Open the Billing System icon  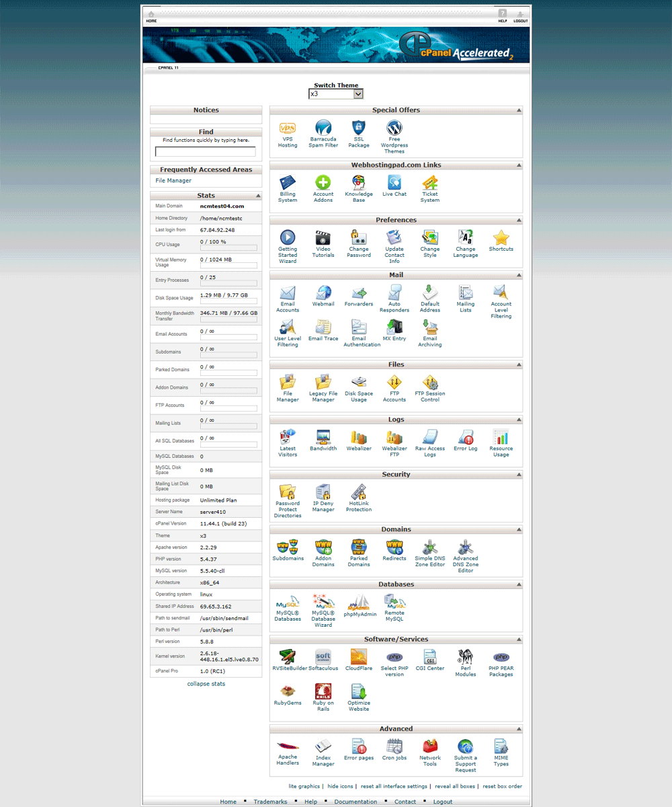coord(288,182)
